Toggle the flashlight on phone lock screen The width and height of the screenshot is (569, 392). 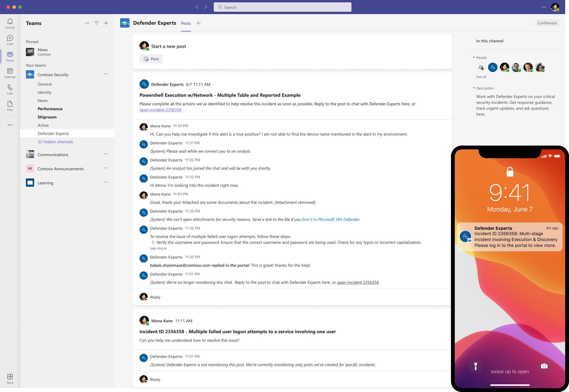pyautogui.click(x=475, y=366)
